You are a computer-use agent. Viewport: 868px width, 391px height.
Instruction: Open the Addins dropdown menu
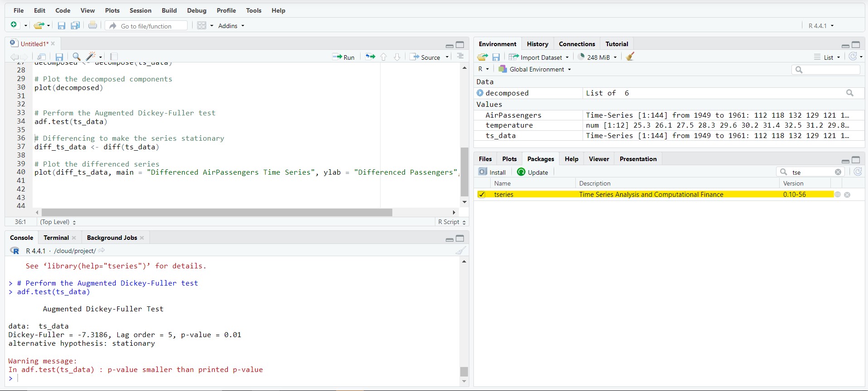[x=231, y=26]
